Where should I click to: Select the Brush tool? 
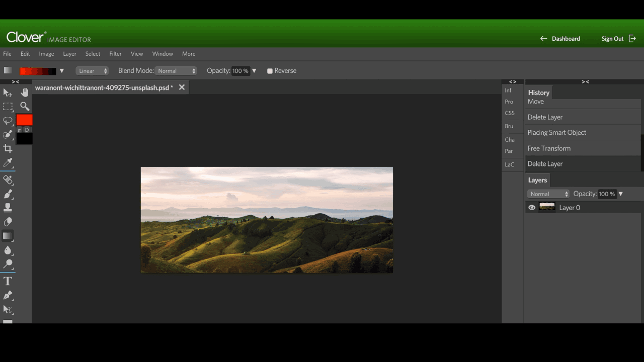click(8, 194)
